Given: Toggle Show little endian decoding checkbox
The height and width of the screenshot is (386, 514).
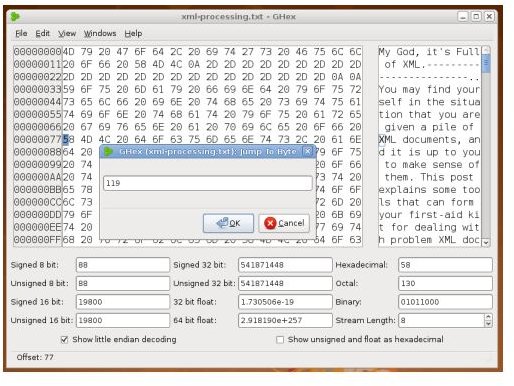Looking at the screenshot, I should tap(64, 339).
